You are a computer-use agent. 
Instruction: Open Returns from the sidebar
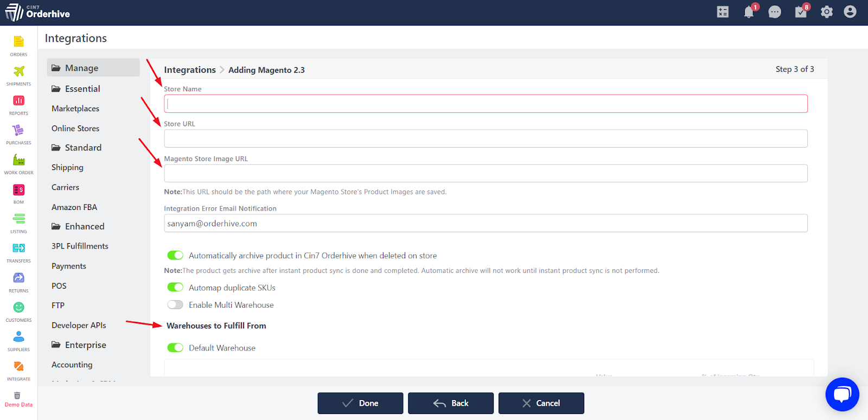18,278
